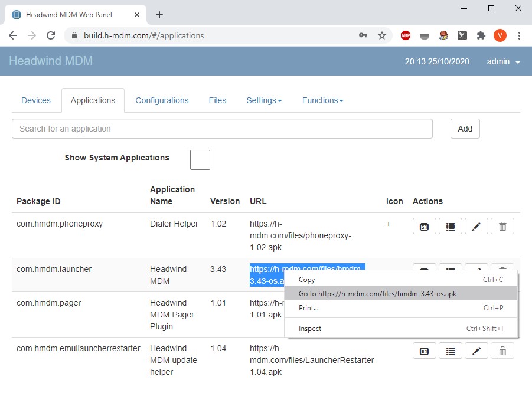Screen dimensions: 532x416
Task: Bookmark this page with the star icon
Action: click(x=382, y=35)
